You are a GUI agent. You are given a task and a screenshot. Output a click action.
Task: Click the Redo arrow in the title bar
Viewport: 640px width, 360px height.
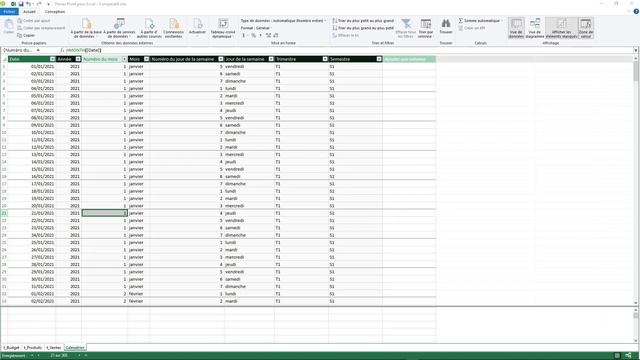click(x=39, y=4)
